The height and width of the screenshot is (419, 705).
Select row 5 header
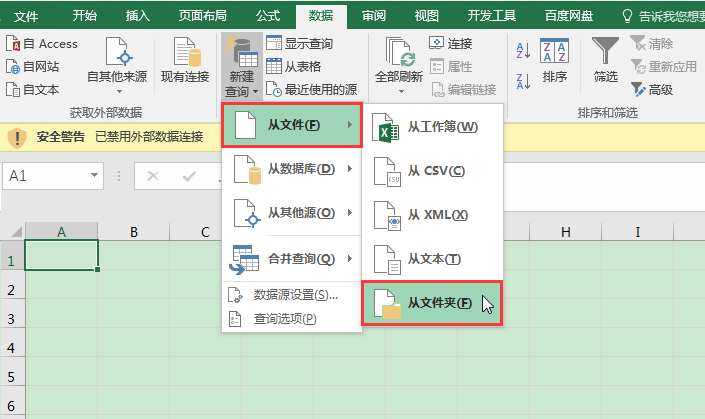click(x=12, y=371)
